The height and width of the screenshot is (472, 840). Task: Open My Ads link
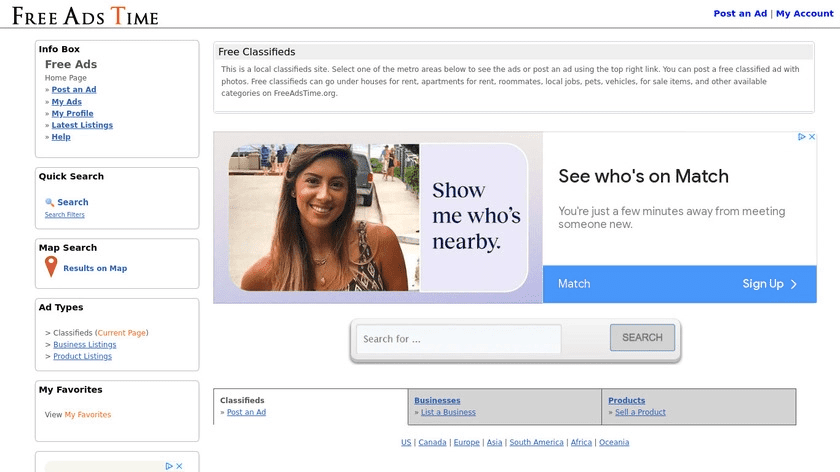[66, 102]
